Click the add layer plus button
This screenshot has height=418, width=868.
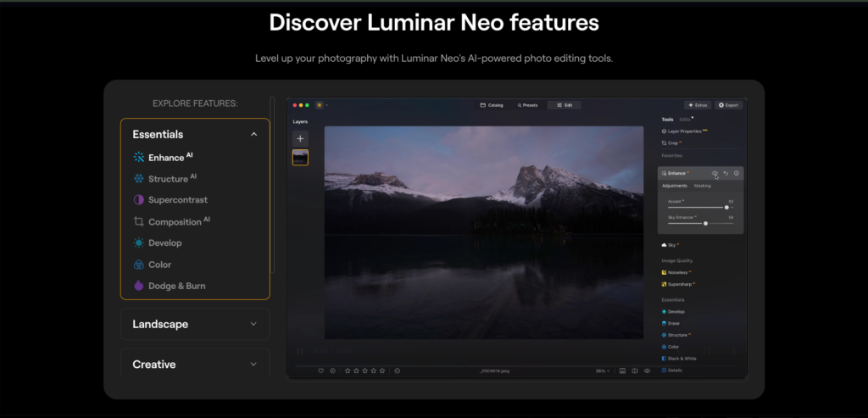click(301, 138)
